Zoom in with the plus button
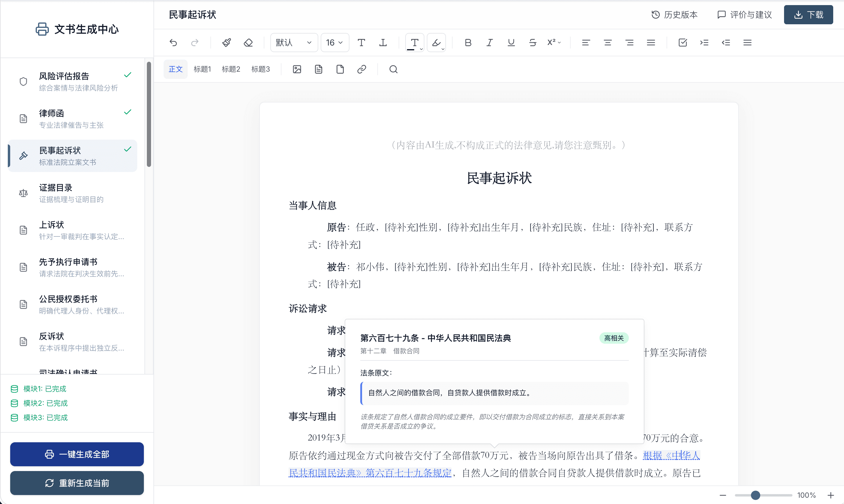Screen dimensions: 844x504 point(831,495)
